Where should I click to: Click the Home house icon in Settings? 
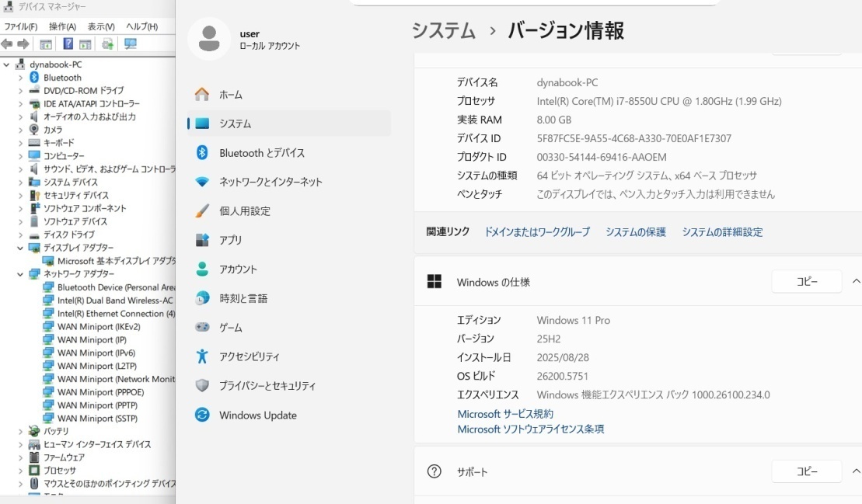(202, 95)
